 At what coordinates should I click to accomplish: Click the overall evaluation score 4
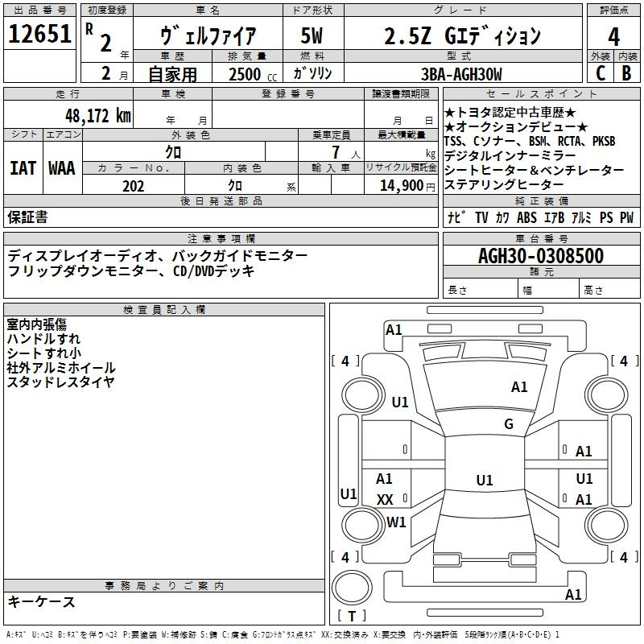[613, 36]
